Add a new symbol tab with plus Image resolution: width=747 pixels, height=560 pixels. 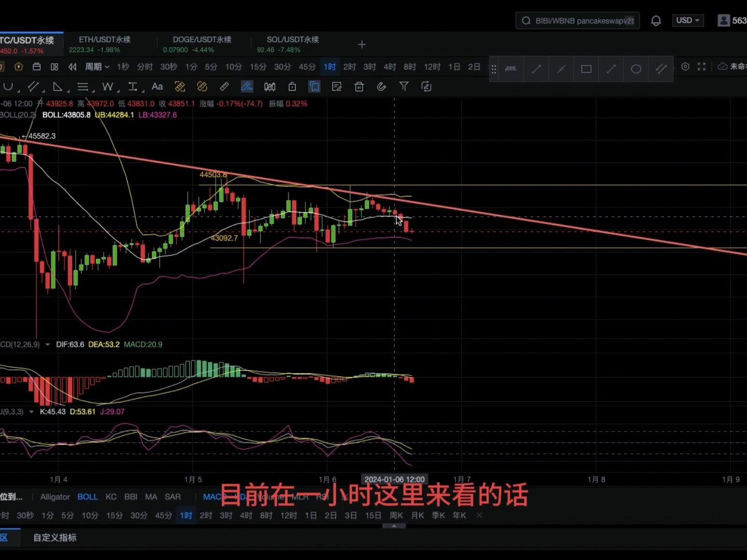[362, 45]
